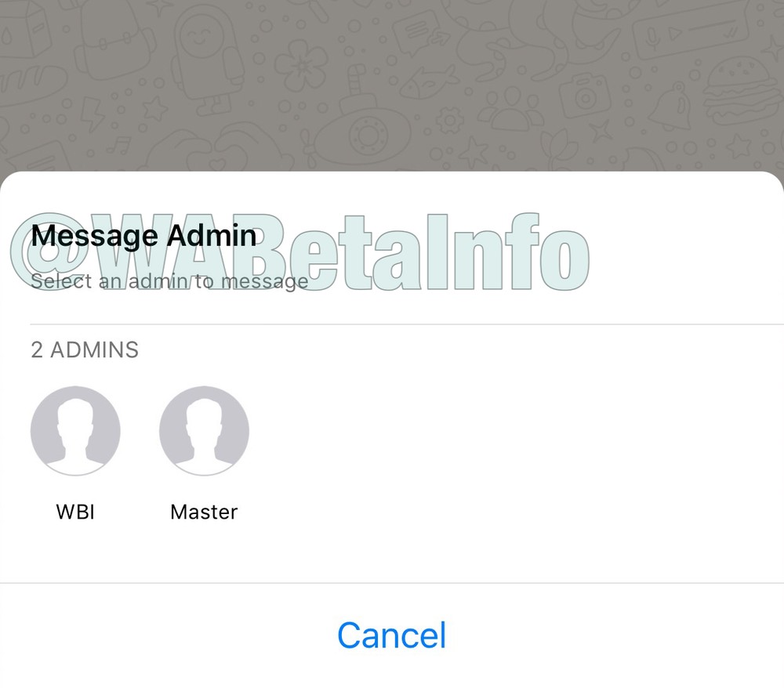784x688 pixels.
Task: Select the WBI admin avatar
Action: [75, 431]
